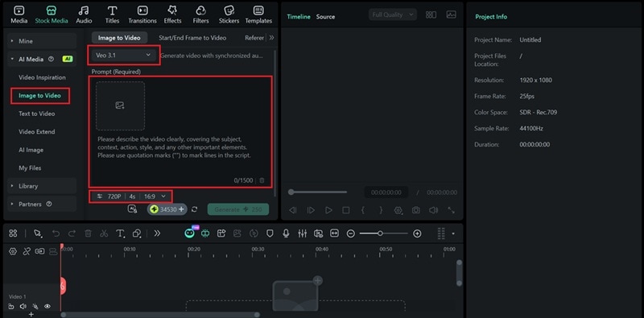Expand the Partners section
The width and height of the screenshot is (644, 318).
pyautogui.click(x=42, y=204)
